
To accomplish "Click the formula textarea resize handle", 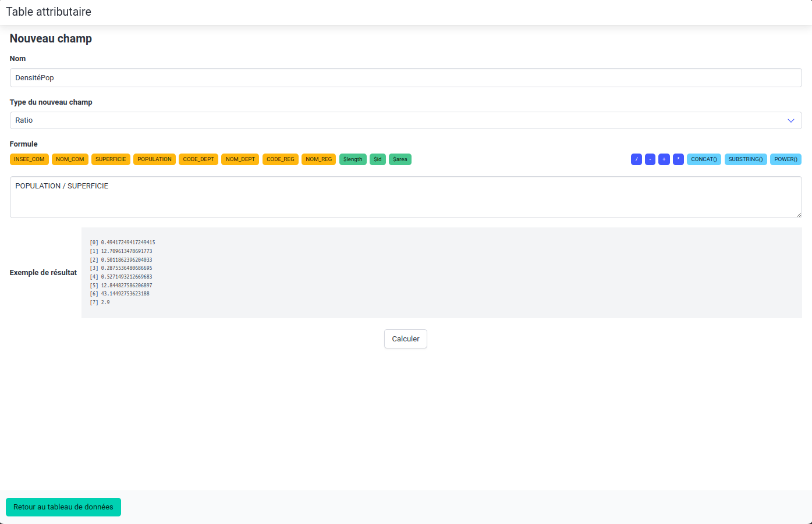I will [799, 215].
